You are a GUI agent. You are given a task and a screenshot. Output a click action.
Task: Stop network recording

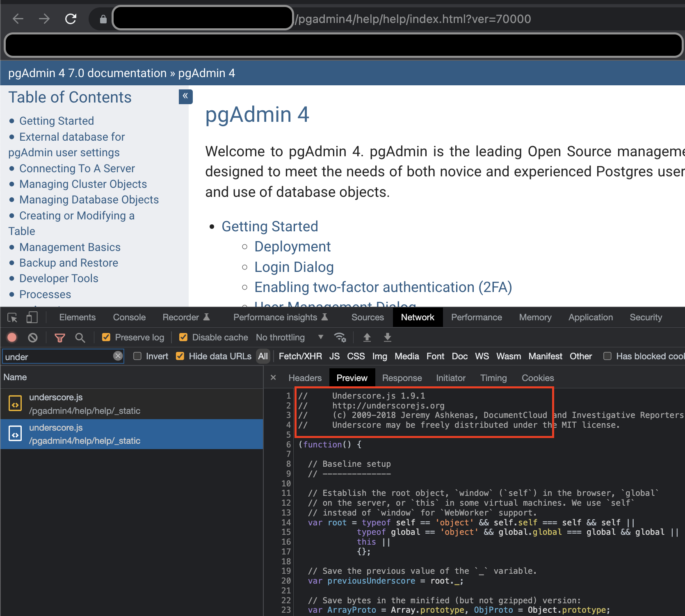[x=12, y=337]
